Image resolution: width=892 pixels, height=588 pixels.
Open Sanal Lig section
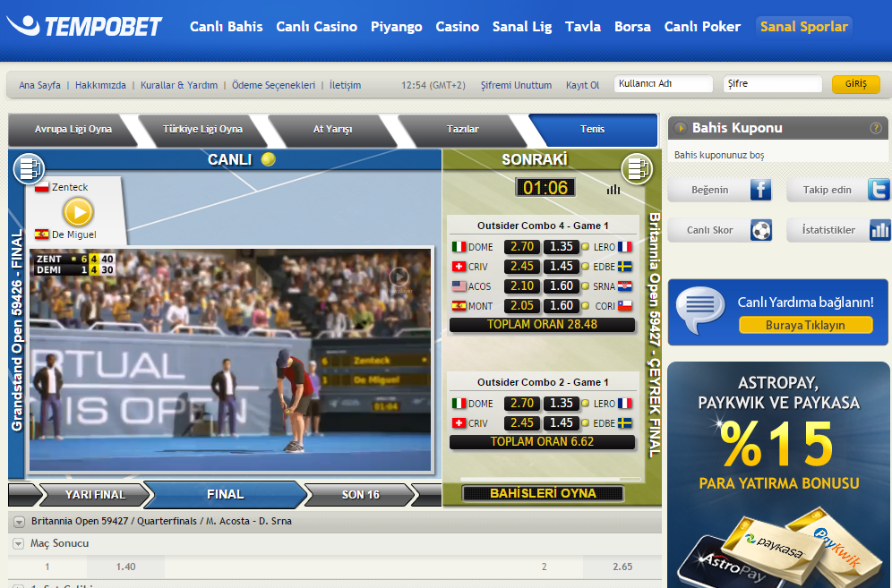point(521,27)
